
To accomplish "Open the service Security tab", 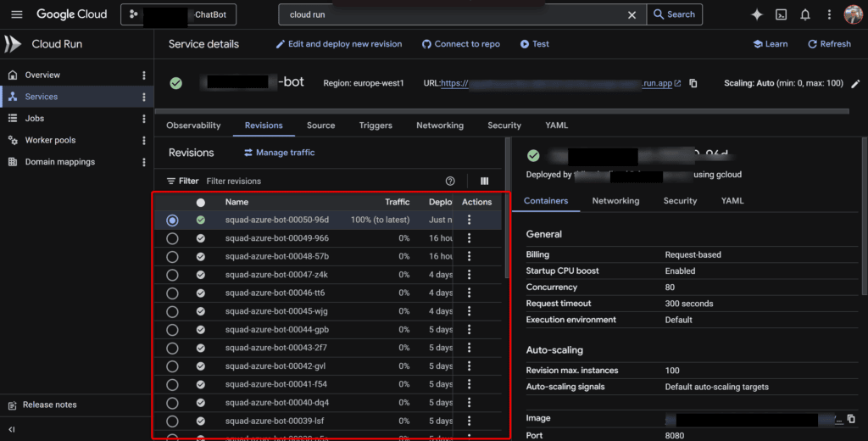I will click(504, 126).
